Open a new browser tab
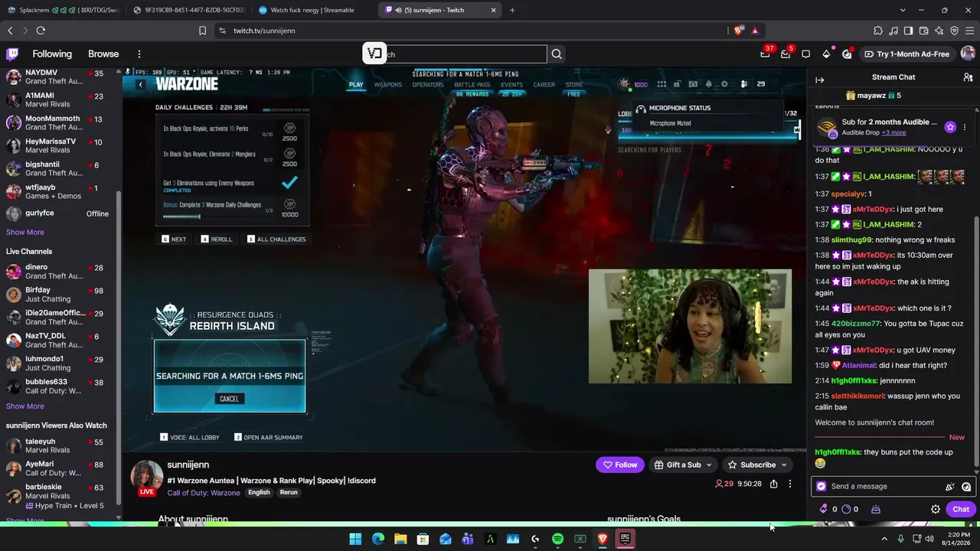 [512, 10]
